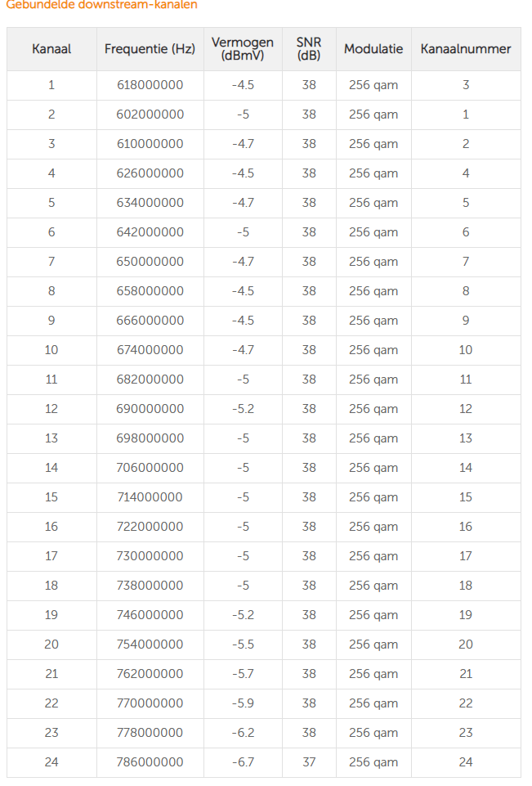532x786 pixels.
Task: Click the frequency value 714000000
Action: click(150, 497)
